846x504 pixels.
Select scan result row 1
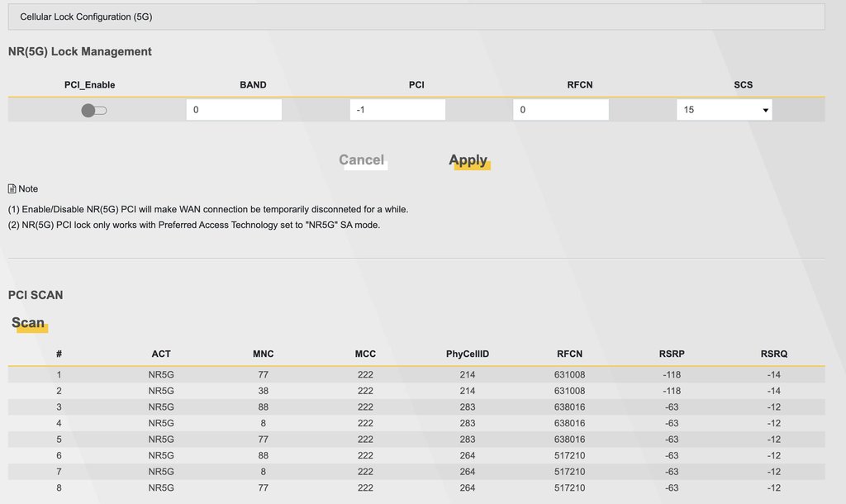(x=416, y=375)
